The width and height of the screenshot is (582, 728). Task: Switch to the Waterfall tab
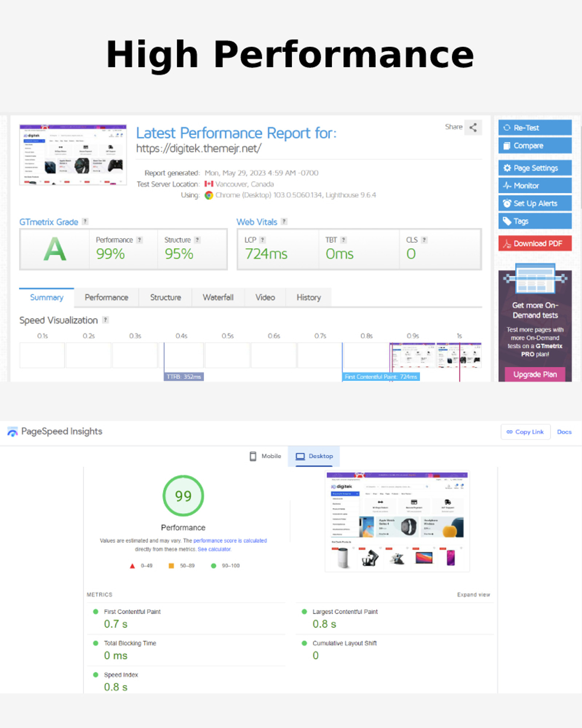(x=218, y=297)
